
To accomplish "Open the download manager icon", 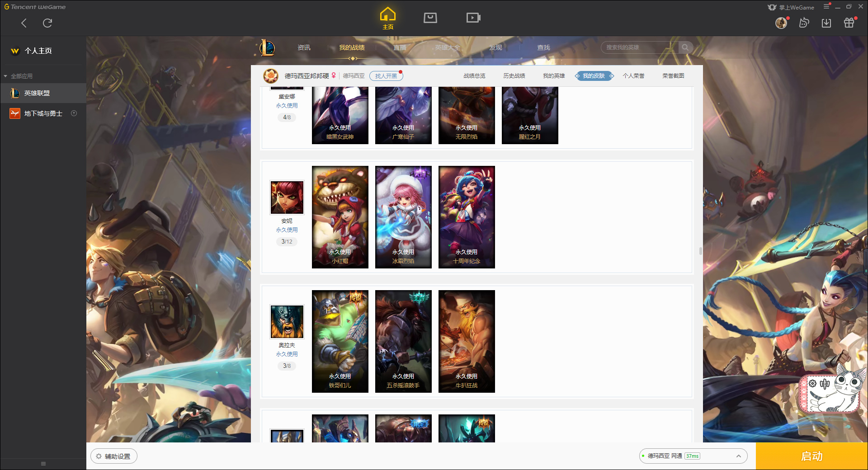I will tap(826, 23).
